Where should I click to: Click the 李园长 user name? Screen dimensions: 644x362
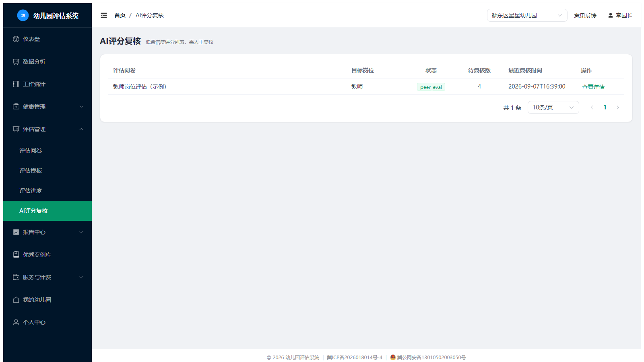[624, 15]
